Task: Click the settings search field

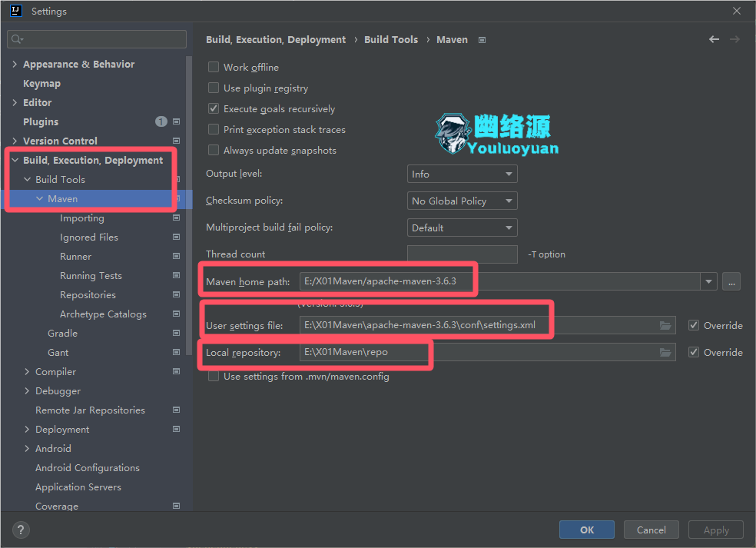Action: 97,39
